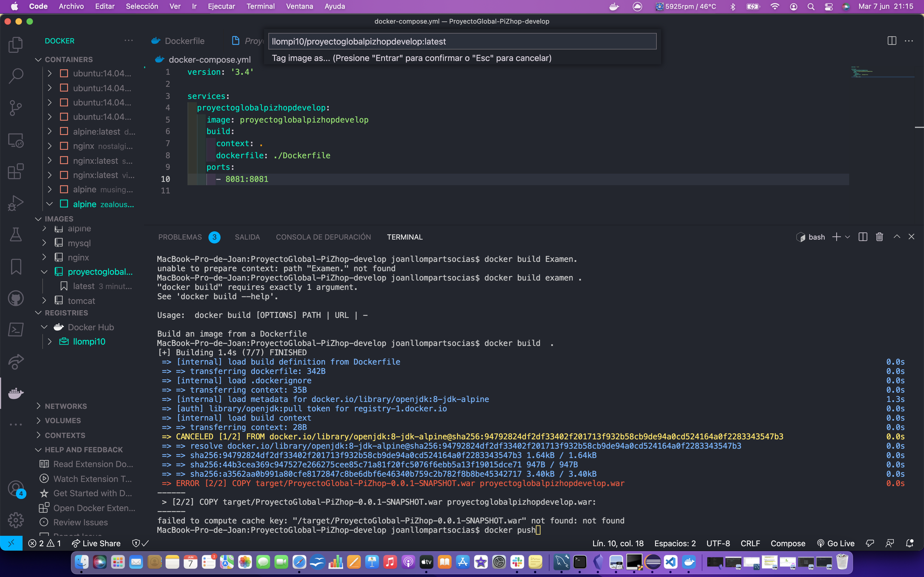Open the Explorer view icon
This screenshot has height=577, width=924.
(16, 45)
